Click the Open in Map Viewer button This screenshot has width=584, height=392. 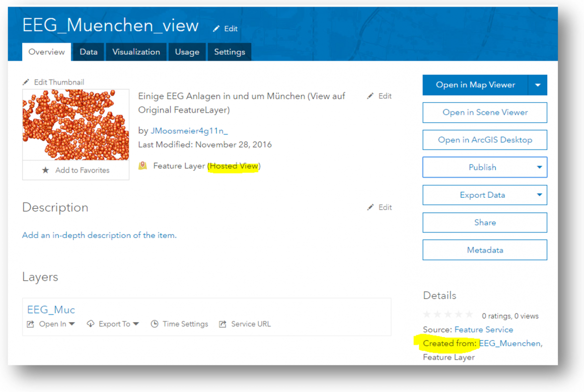(475, 85)
